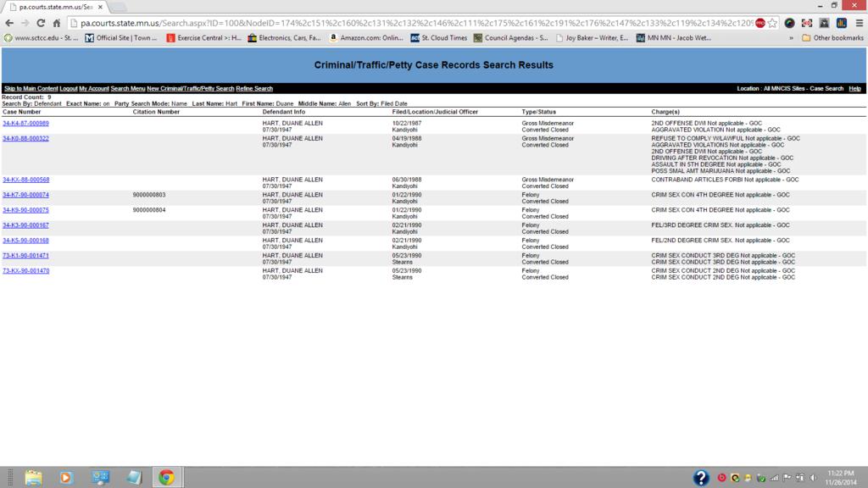868x488 pixels.
Task: Select the pa.courts.state.mn.us browser tab
Action: coord(56,7)
